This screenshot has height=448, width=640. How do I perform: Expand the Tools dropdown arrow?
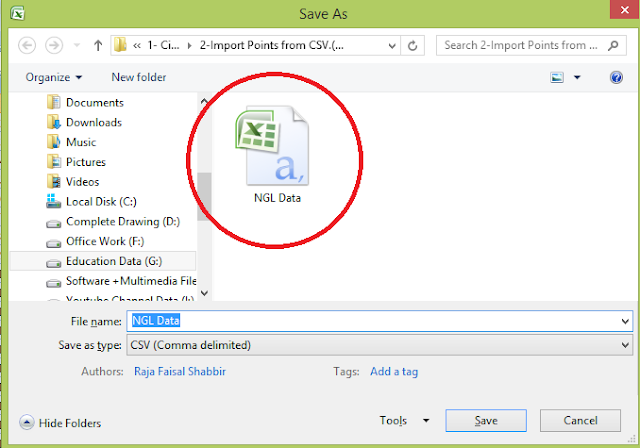click(x=426, y=420)
